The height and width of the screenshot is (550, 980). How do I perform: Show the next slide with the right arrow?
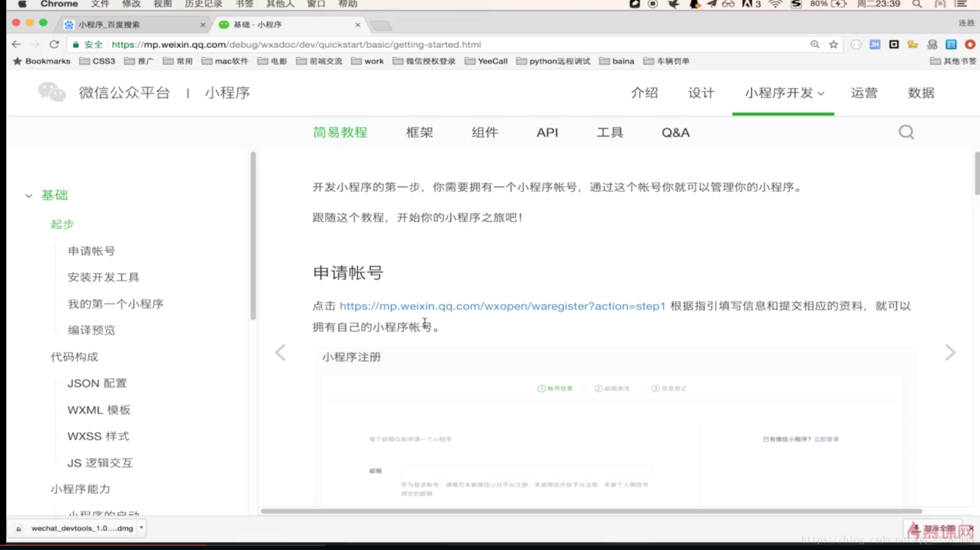[950, 353]
